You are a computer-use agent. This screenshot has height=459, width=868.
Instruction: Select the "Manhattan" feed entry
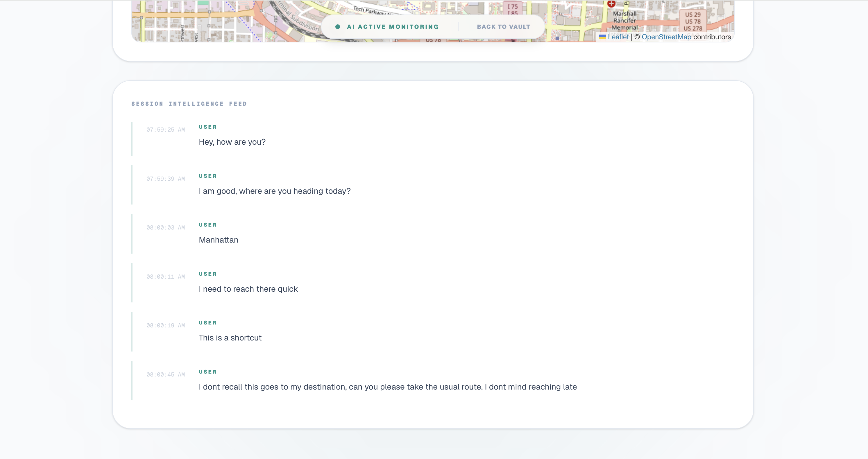pyautogui.click(x=218, y=240)
